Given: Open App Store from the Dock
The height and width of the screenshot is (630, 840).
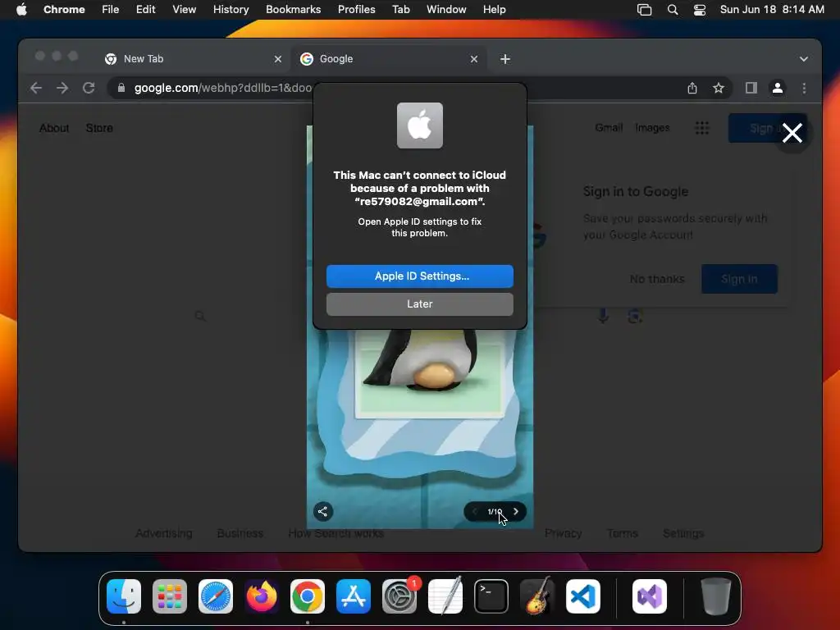Looking at the screenshot, I should tap(354, 596).
